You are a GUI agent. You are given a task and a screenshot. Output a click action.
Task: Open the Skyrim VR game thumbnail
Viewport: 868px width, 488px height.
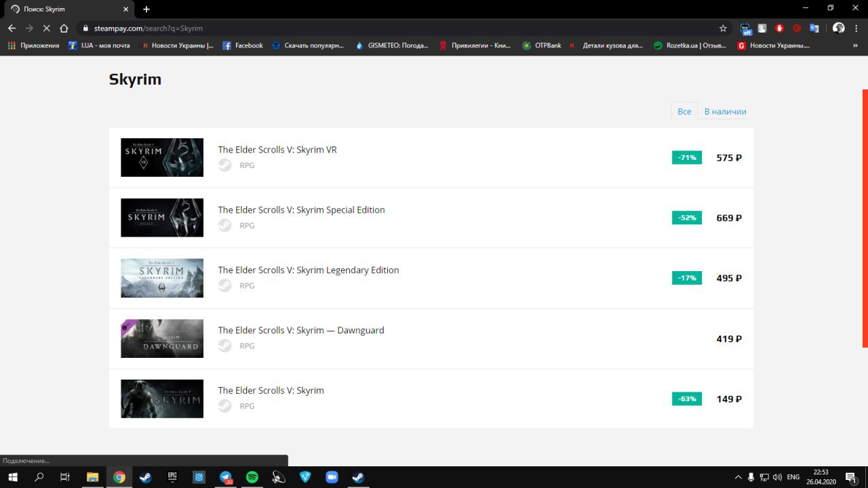point(162,157)
